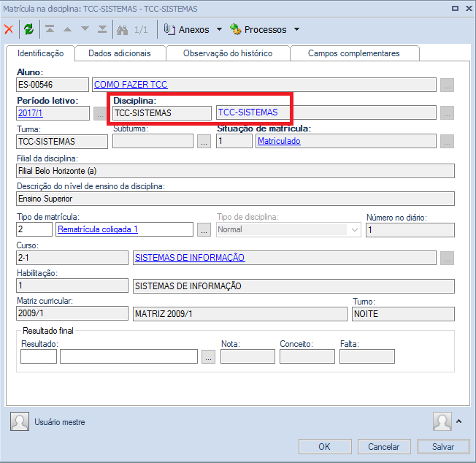Go to previous record up arrow
This screenshot has width=476, height=463.
[x=67, y=29]
